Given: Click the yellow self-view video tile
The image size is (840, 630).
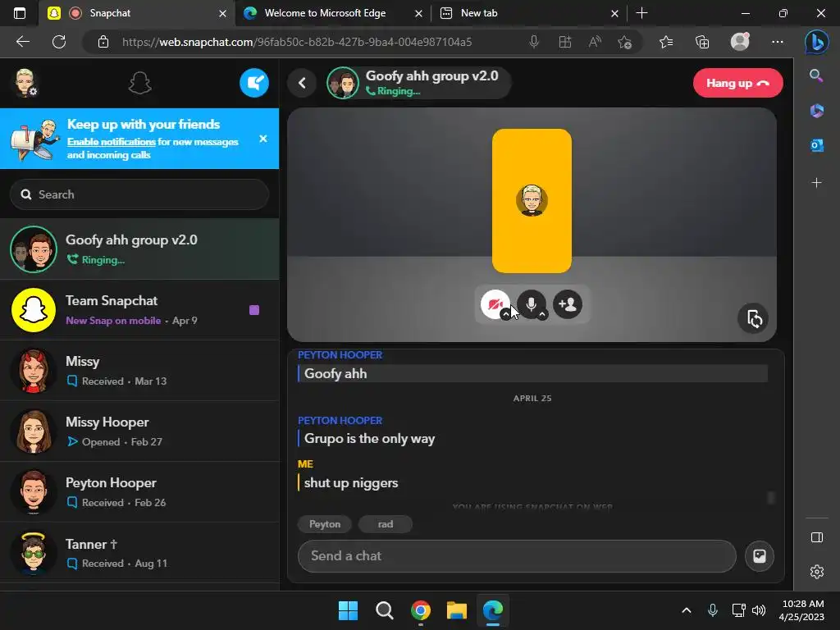Looking at the screenshot, I should 532,200.
